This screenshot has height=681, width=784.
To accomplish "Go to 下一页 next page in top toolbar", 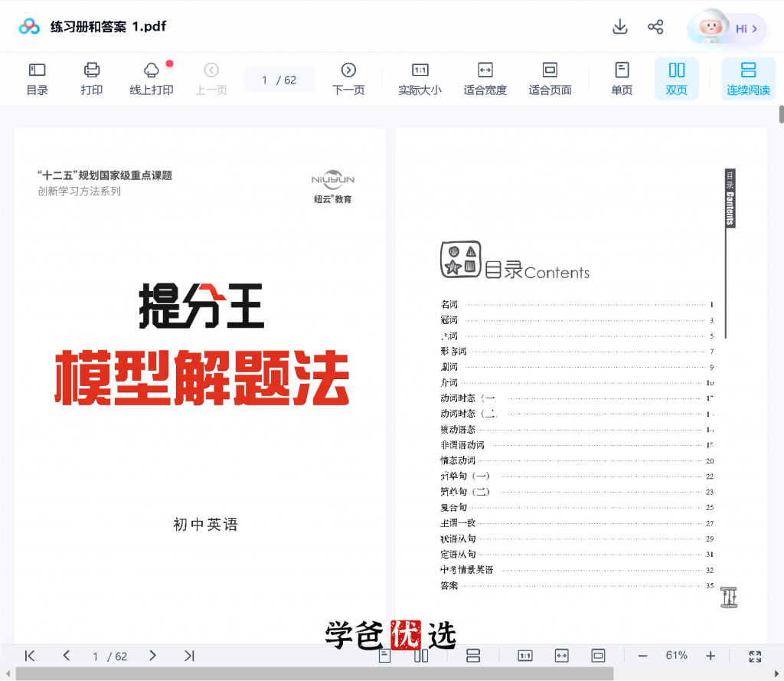I will (x=348, y=79).
